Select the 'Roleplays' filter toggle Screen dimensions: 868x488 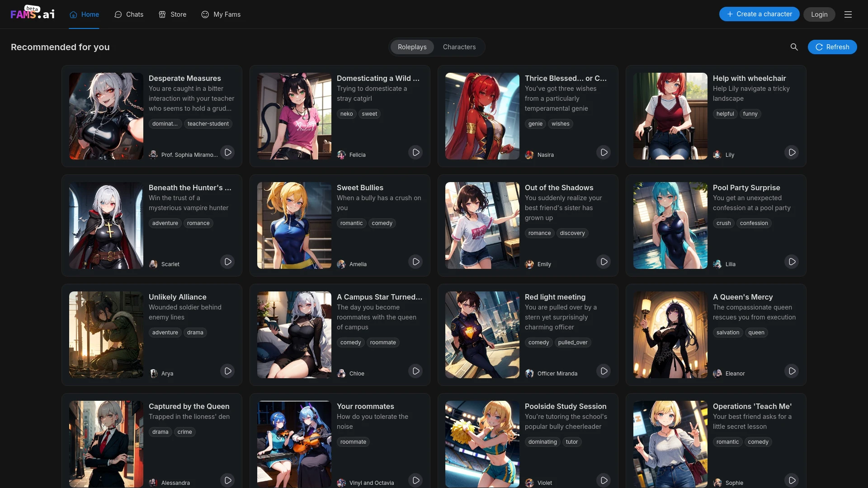point(412,47)
